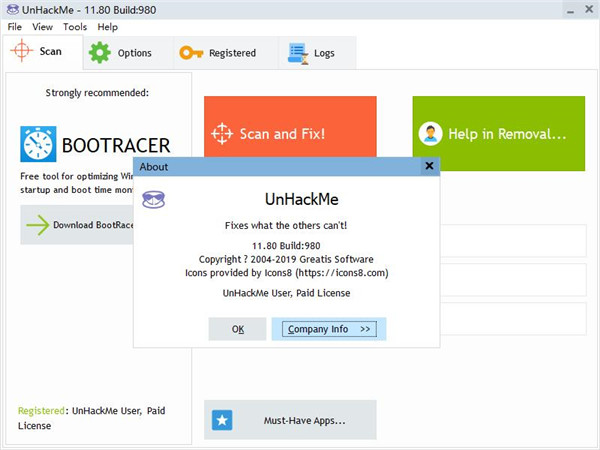Open the File menu
Viewport: 600px width, 450px height.
pyautogui.click(x=15, y=27)
